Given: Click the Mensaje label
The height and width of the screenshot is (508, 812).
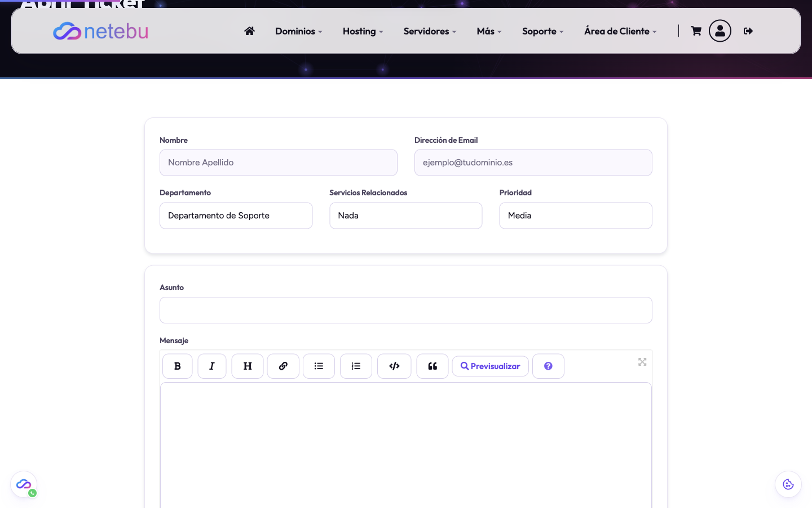Looking at the screenshot, I should click(174, 340).
